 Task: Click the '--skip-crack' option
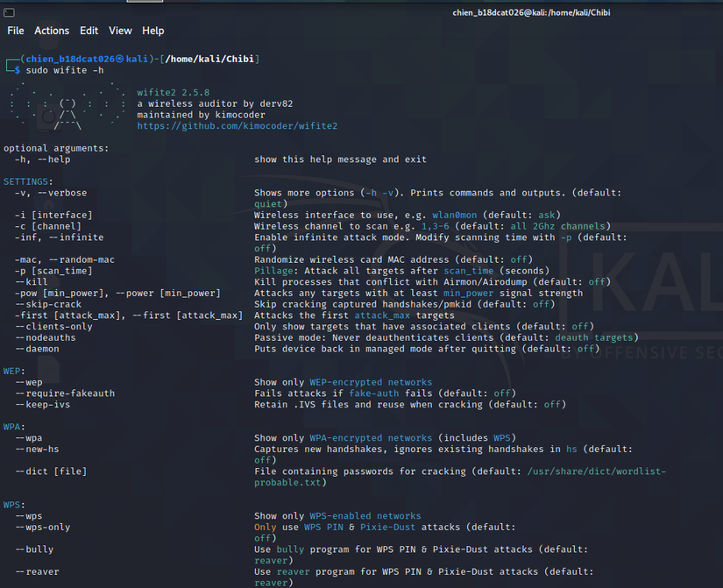48,304
